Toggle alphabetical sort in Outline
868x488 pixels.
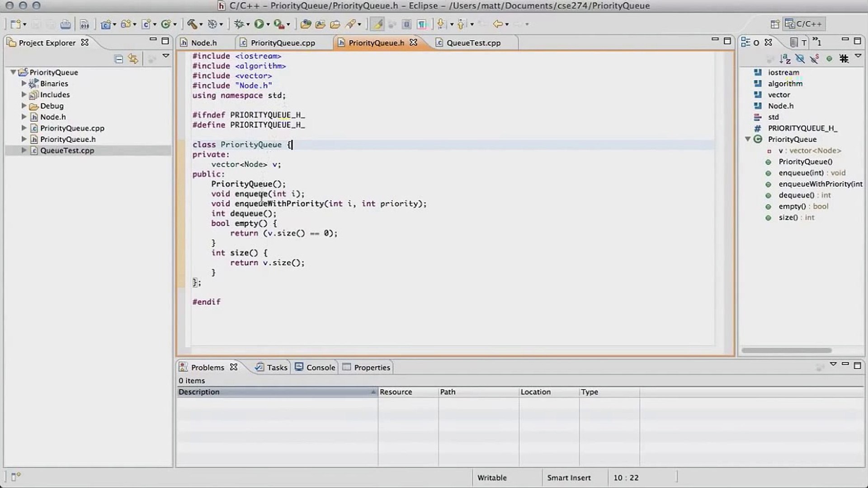[x=785, y=59]
